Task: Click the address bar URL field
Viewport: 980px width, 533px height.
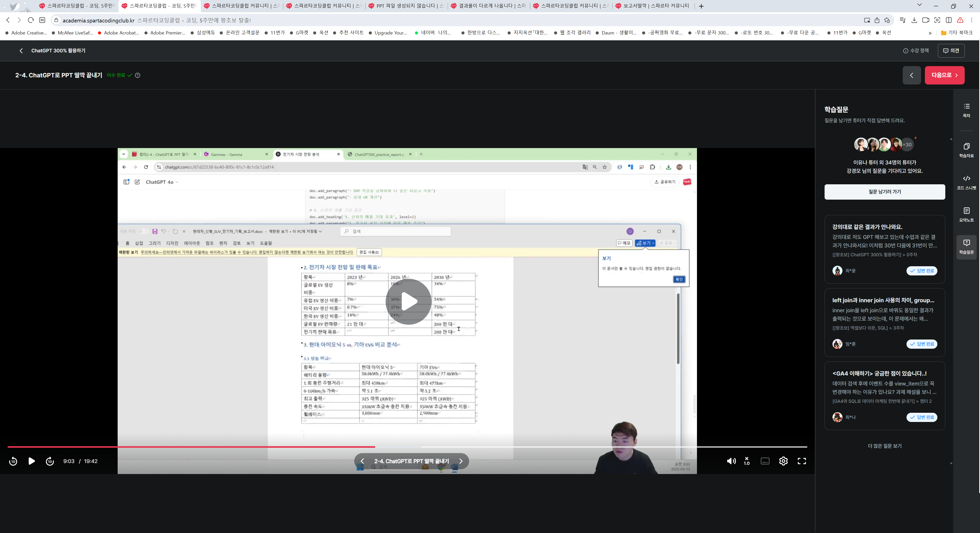Action: tap(457, 20)
